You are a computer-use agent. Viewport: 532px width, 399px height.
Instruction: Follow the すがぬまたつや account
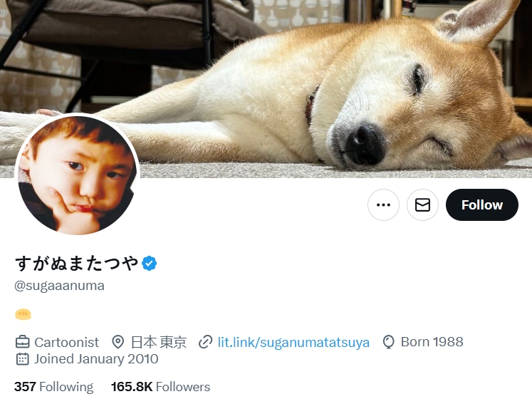[x=481, y=204]
